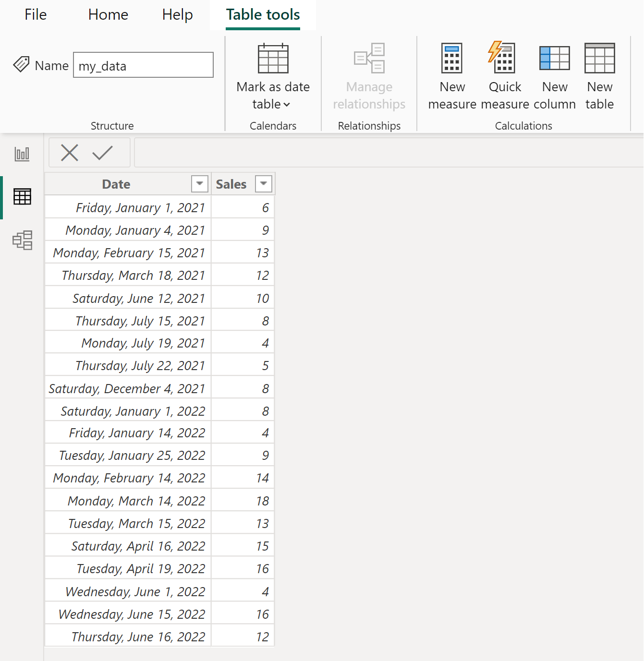Click the table Name field containing my_data
644x661 pixels.
tap(143, 65)
